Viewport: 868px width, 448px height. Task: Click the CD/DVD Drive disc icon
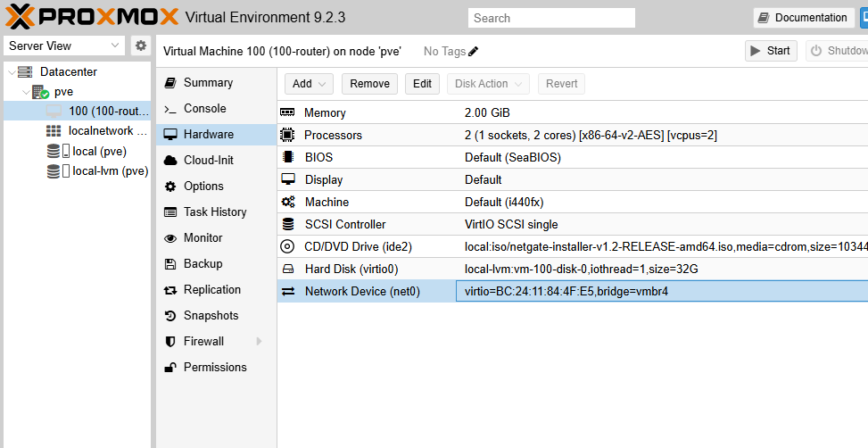(287, 246)
